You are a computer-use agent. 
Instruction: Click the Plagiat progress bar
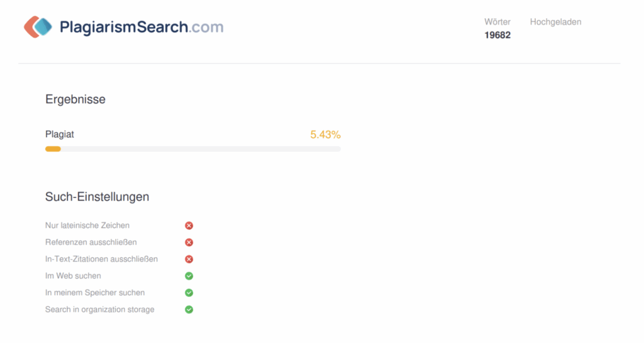(x=192, y=149)
